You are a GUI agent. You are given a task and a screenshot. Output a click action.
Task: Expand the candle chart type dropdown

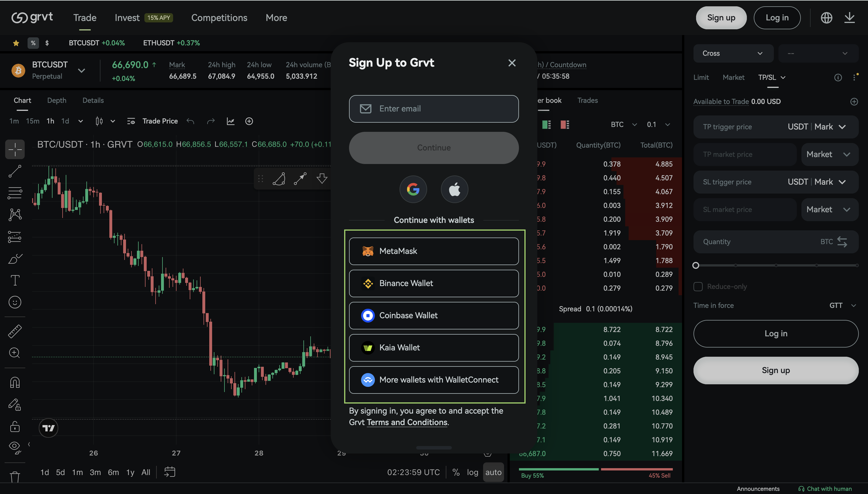click(113, 121)
